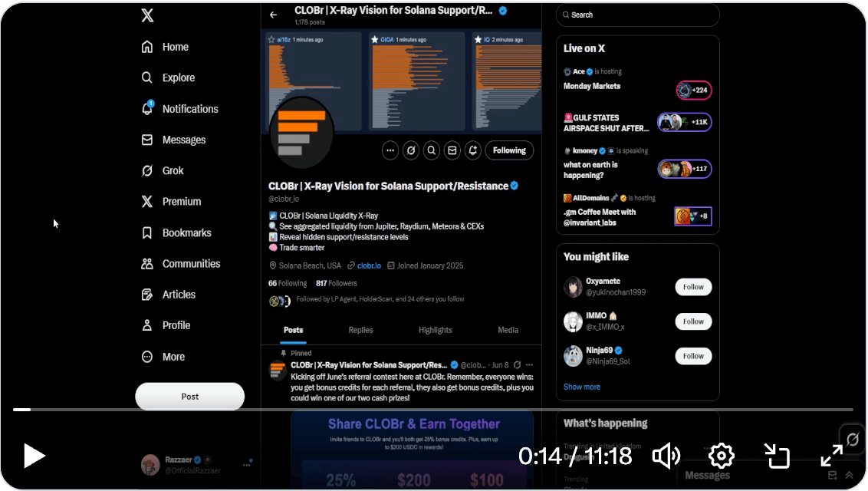Open the pinned post's three-dot menu
The width and height of the screenshot is (868, 491).
[x=530, y=365]
